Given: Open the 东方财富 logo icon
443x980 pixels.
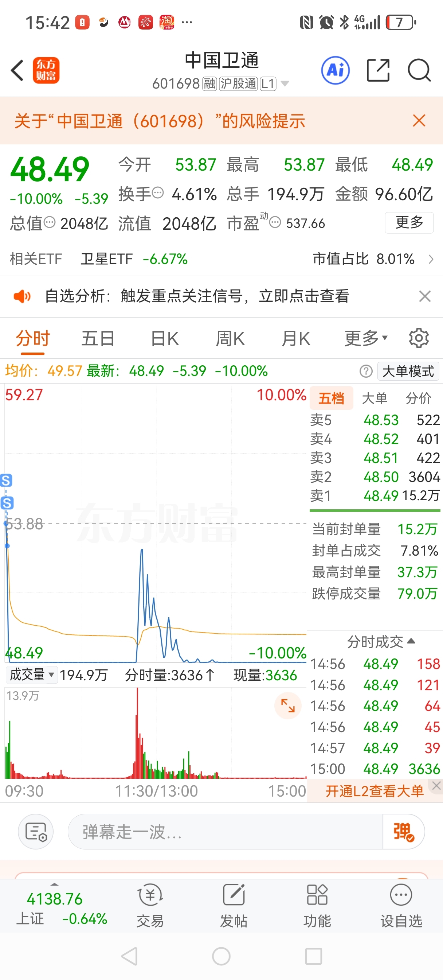Looking at the screenshot, I should (46, 70).
